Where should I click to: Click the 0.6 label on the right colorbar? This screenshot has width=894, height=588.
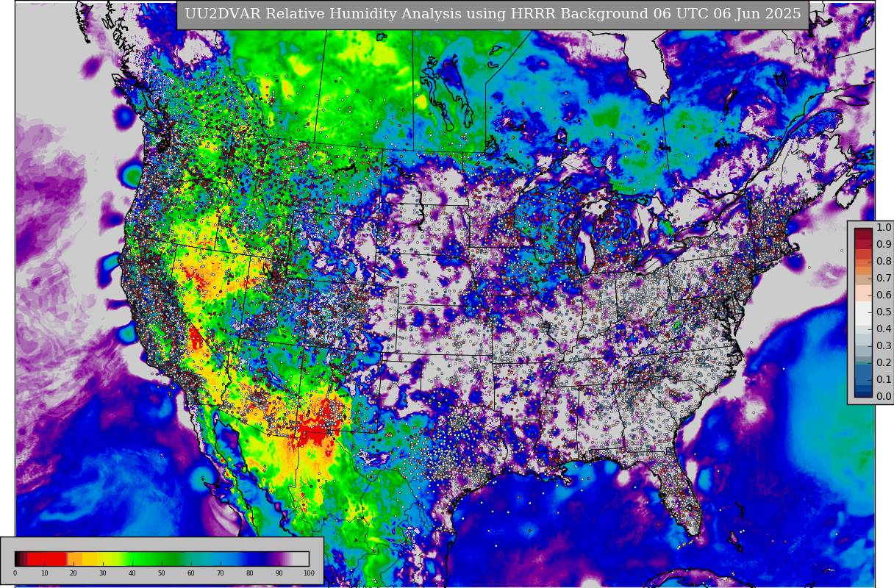click(x=884, y=295)
